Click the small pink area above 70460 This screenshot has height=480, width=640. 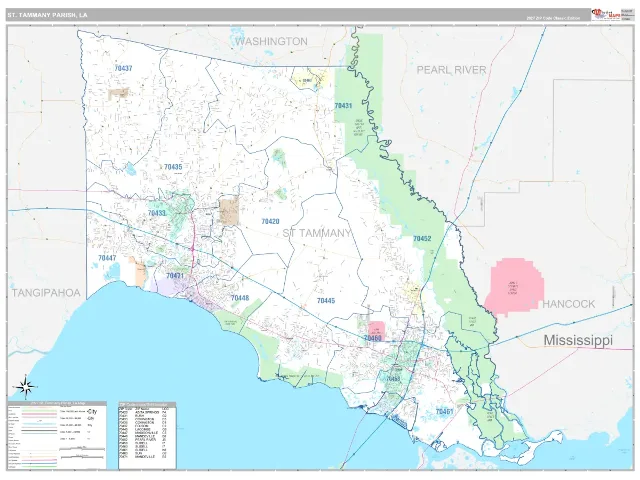pyautogui.click(x=376, y=329)
